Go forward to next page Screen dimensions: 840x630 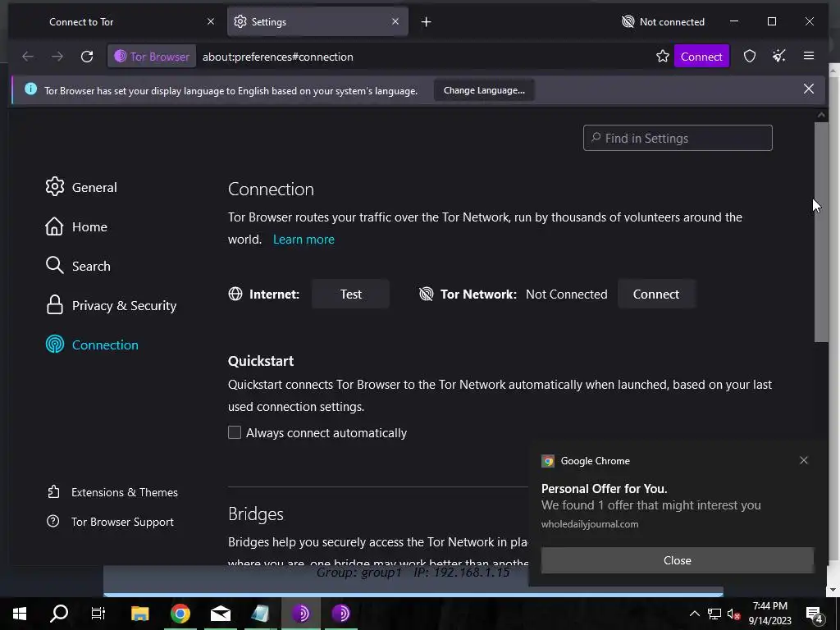(57, 57)
